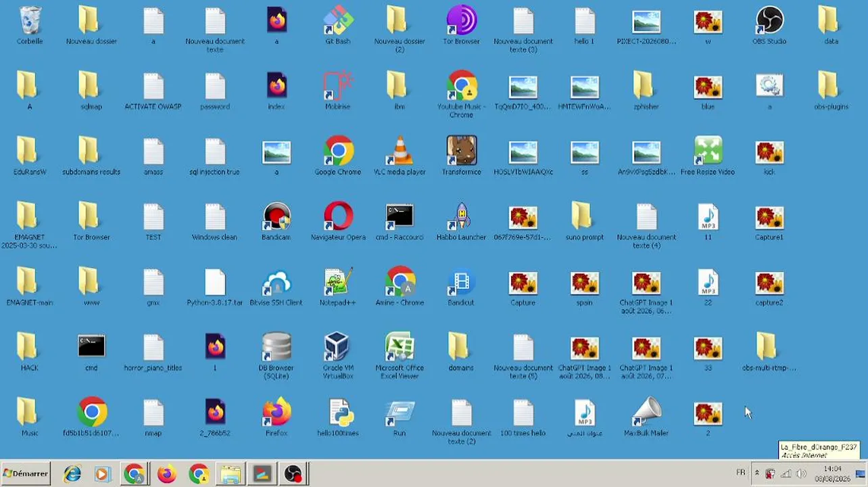Select the password text file
The image size is (868, 487).
[x=215, y=91]
